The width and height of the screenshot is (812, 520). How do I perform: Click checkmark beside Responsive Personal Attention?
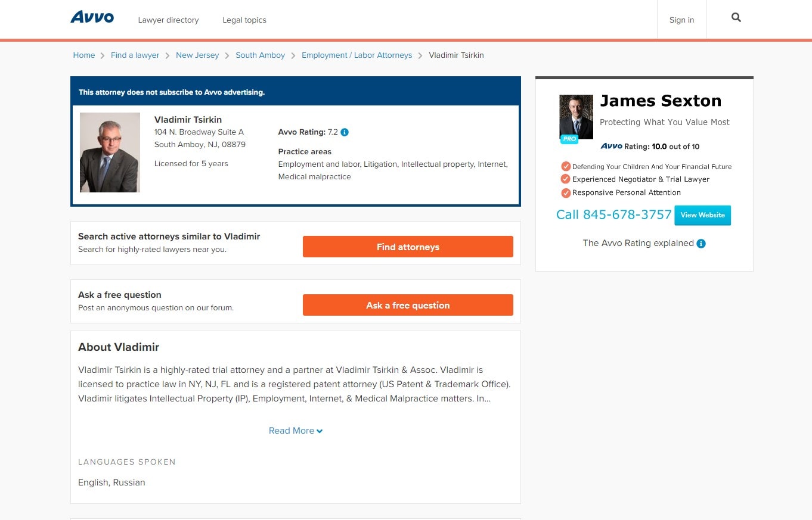[x=566, y=192]
